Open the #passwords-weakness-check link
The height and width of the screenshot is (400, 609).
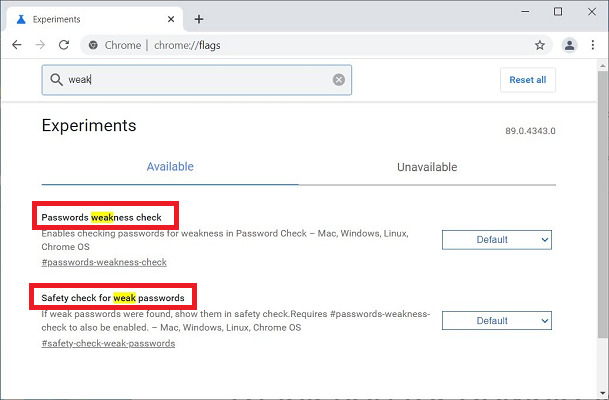pyautogui.click(x=104, y=262)
